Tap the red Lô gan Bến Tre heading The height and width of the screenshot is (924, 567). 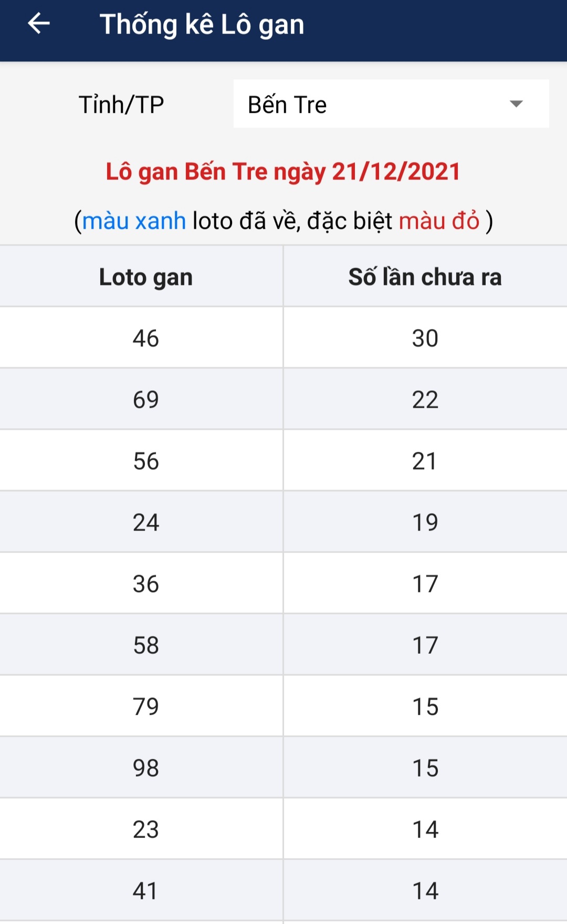[x=283, y=172]
